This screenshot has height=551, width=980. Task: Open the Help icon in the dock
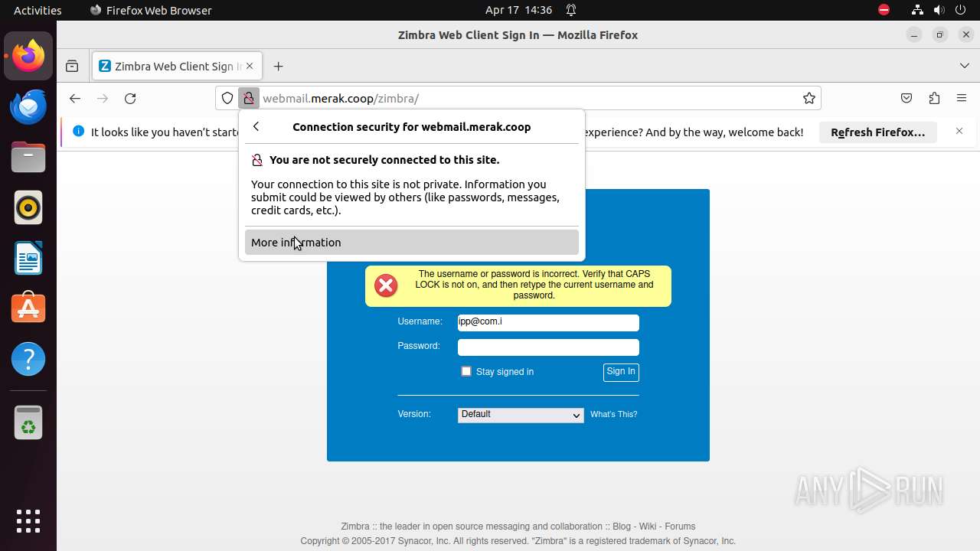pos(28,359)
